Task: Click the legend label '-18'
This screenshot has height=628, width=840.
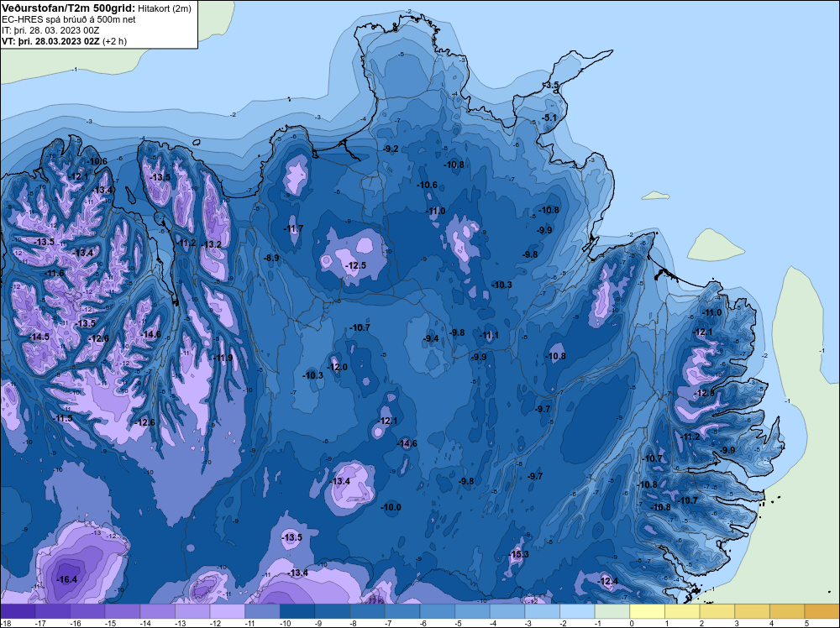Action: click(x=5, y=623)
